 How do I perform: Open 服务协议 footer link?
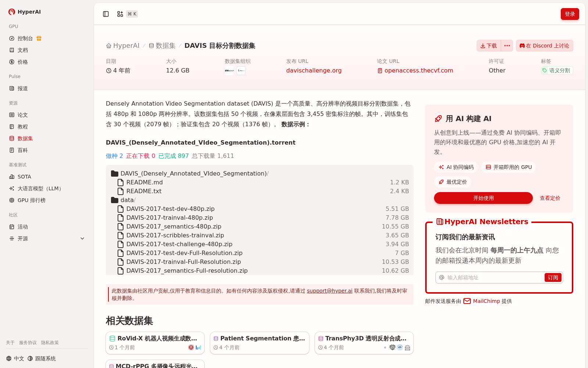click(x=28, y=343)
